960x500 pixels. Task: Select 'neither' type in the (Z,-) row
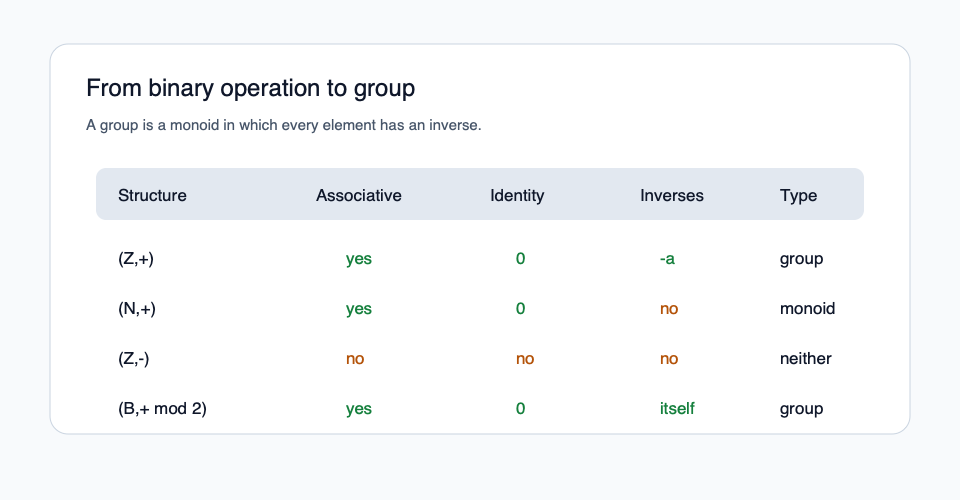pos(805,359)
